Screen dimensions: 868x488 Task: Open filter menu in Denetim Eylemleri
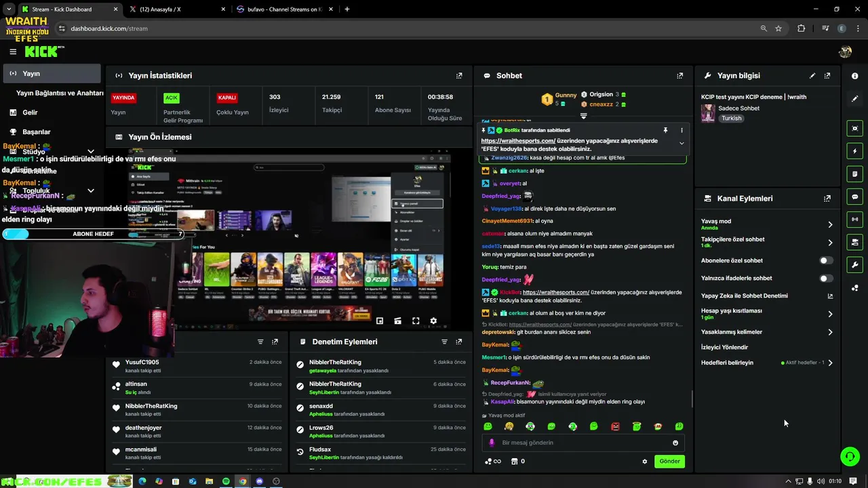tap(444, 342)
